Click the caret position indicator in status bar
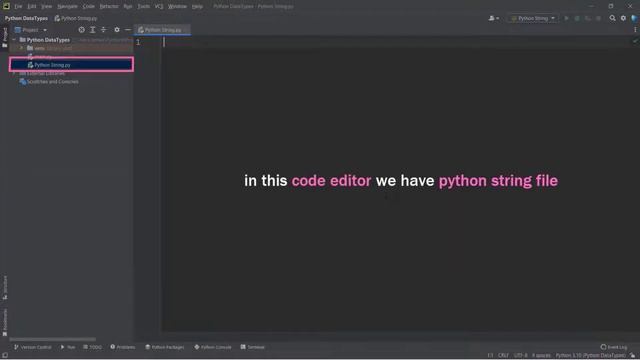This screenshot has width=640, height=360. pos(490,356)
